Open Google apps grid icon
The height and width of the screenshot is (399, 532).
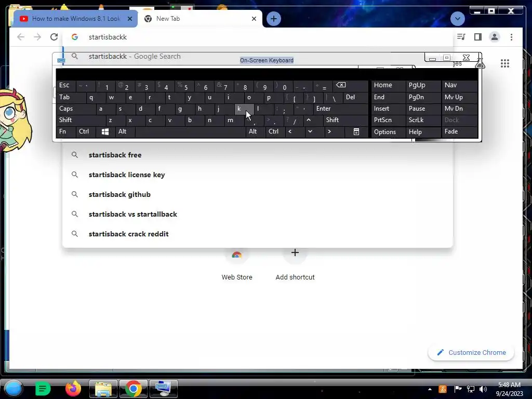click(505, 63)
